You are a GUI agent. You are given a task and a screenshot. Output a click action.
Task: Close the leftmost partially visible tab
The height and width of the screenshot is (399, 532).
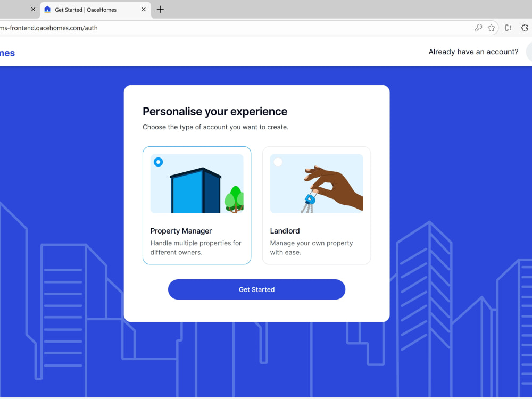(33, 10)
